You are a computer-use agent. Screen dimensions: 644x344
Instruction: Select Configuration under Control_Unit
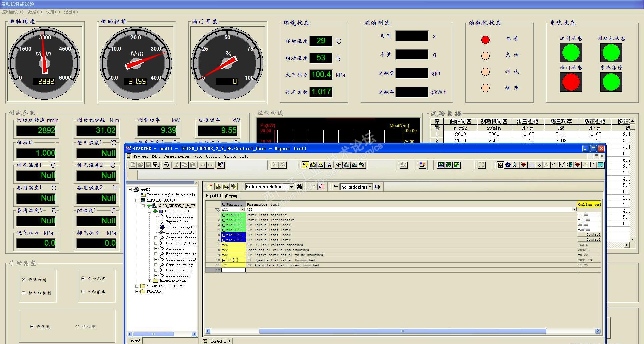pyautogui.click(x=179, y=217)
